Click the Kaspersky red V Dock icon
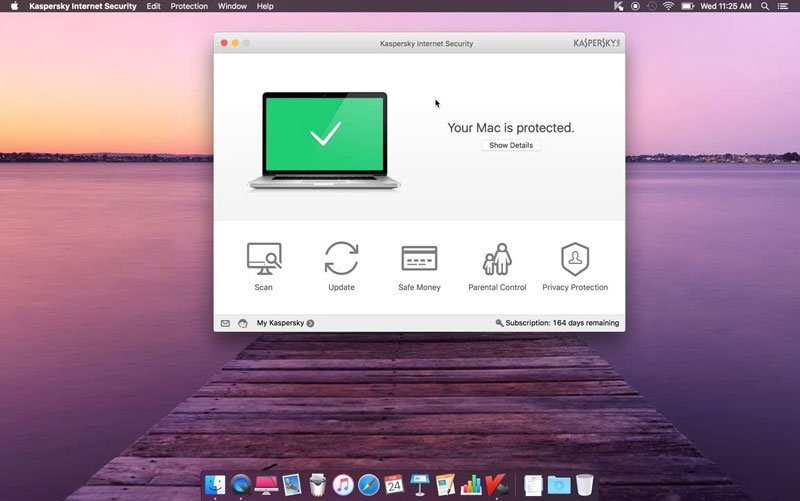The image size is (800, 501). point(496,484)
